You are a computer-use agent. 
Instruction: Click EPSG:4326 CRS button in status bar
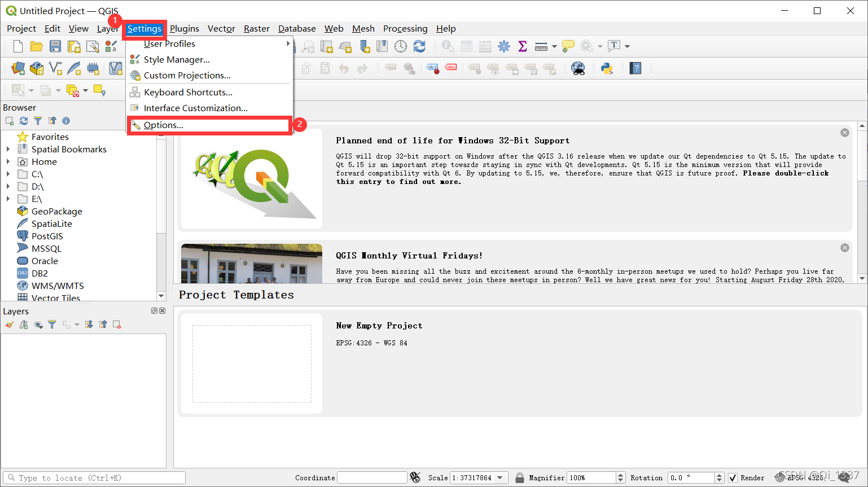coord(799,478)
